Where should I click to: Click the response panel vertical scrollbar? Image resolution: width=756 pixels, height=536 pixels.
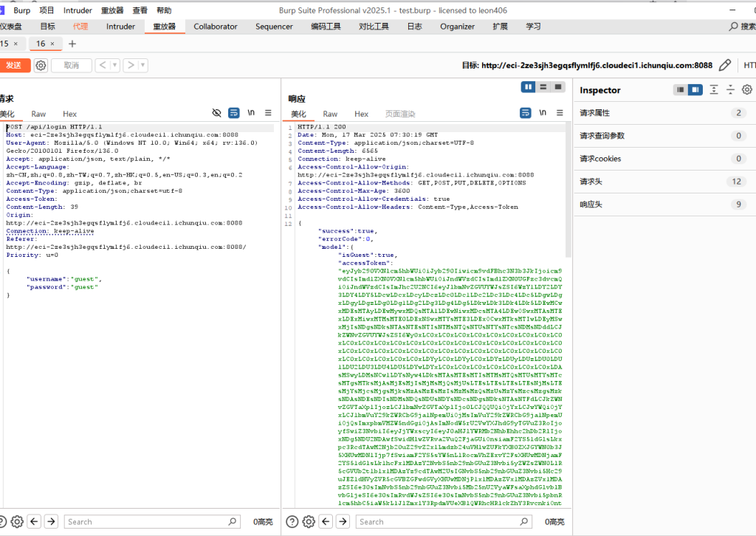tap(568, 190)
